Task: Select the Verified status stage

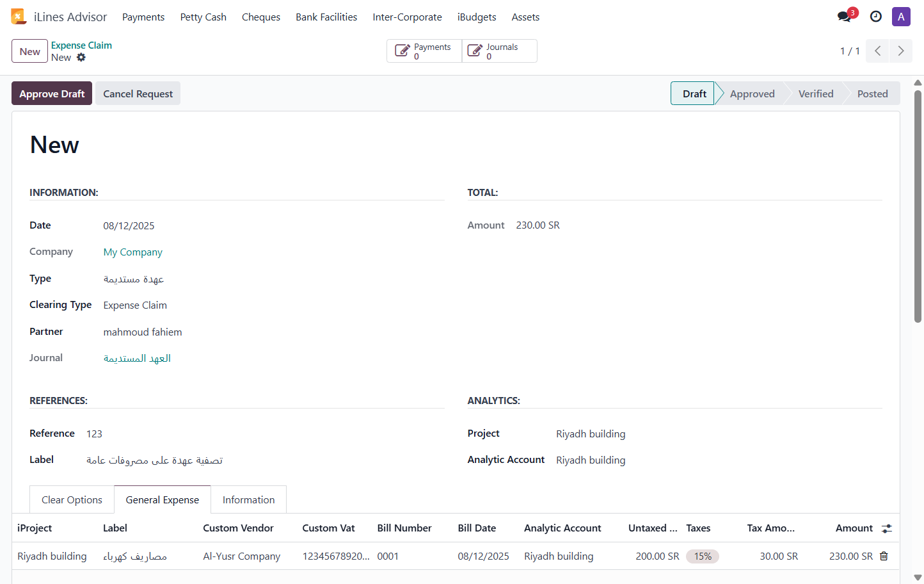Action: click(x=816, y=93)
